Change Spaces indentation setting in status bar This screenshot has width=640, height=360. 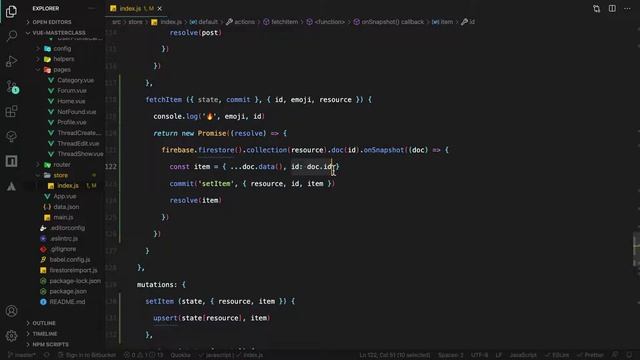(x=451, y=355)
